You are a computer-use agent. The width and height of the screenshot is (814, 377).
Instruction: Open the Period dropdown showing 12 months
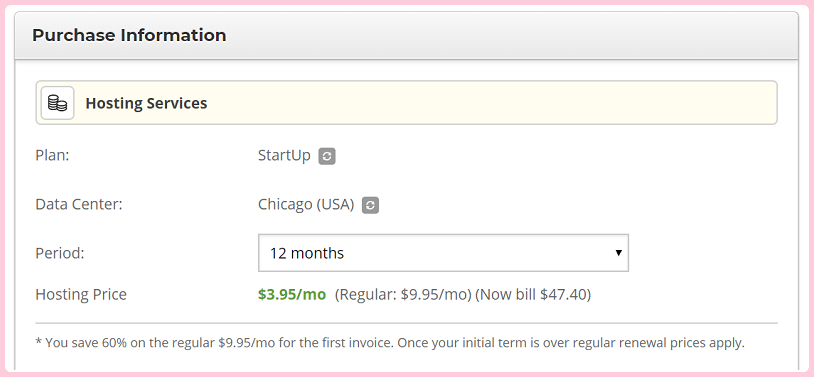(443, 253)
